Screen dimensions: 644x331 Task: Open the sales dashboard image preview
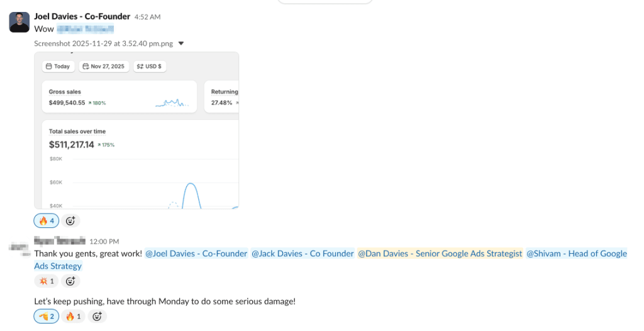pos(136,131)
